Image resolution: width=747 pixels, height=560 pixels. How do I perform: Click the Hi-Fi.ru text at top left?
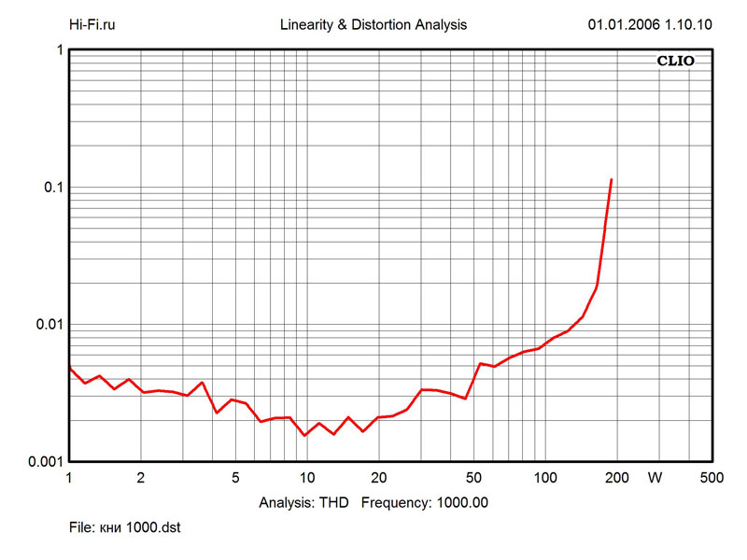click(x=99, y=25)
